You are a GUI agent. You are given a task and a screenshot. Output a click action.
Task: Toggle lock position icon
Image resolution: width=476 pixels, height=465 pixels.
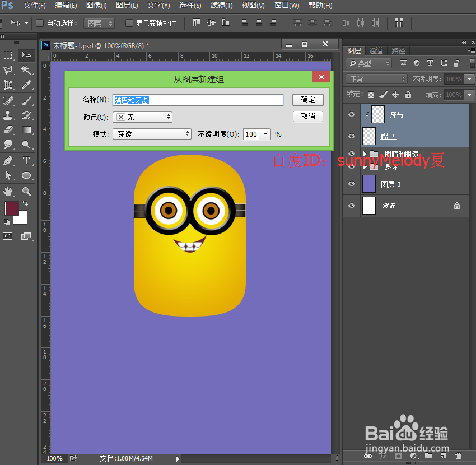click(x=395, y=95)
